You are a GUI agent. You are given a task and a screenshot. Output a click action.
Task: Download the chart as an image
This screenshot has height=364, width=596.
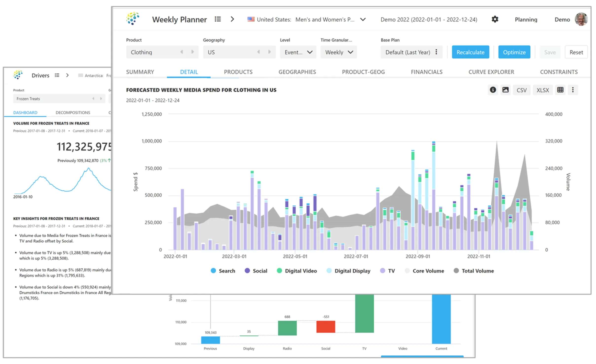[x=506, y=90]
